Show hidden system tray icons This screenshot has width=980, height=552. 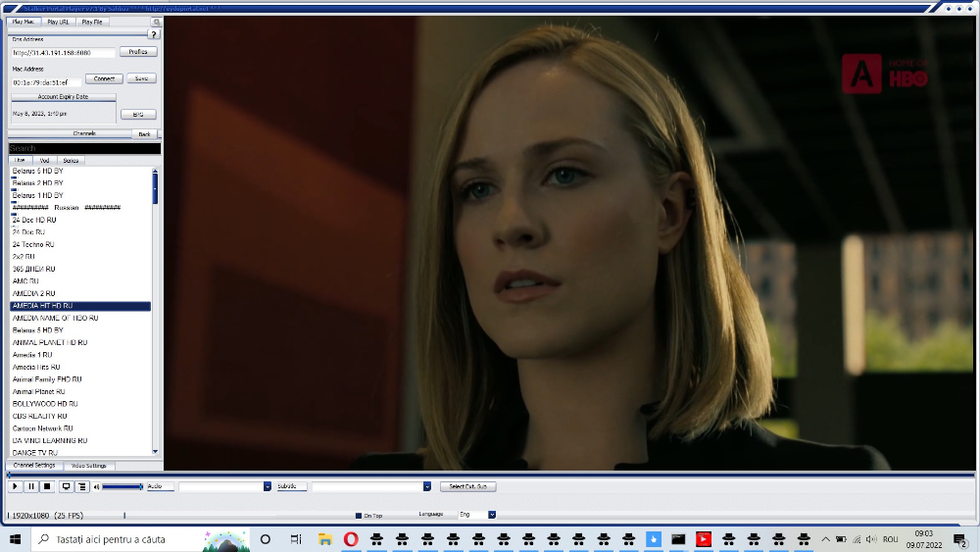click(825, 539)
